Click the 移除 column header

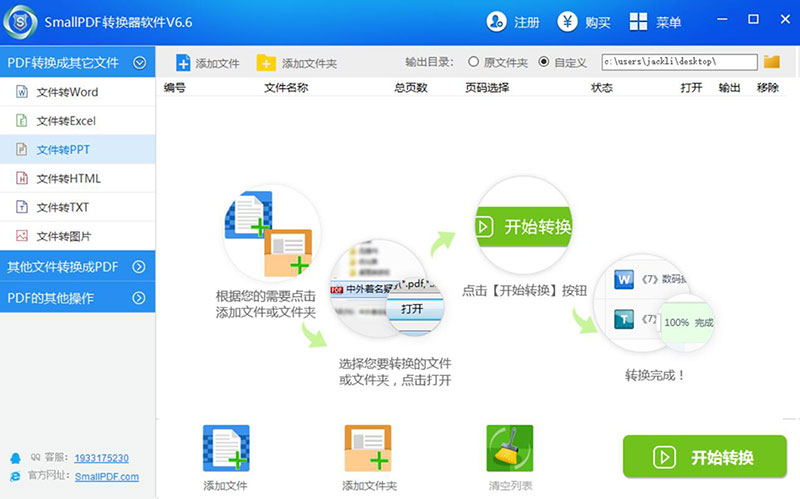[768, 88]
